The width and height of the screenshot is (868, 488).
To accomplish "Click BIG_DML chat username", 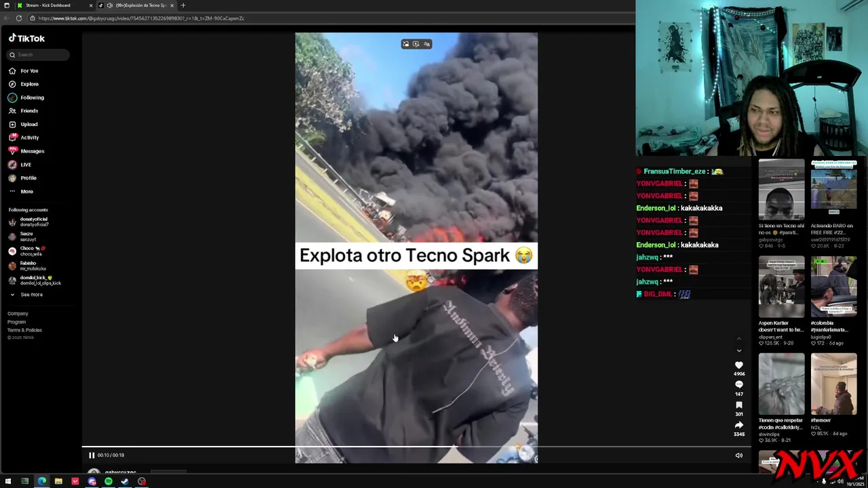I will point(658,294).
